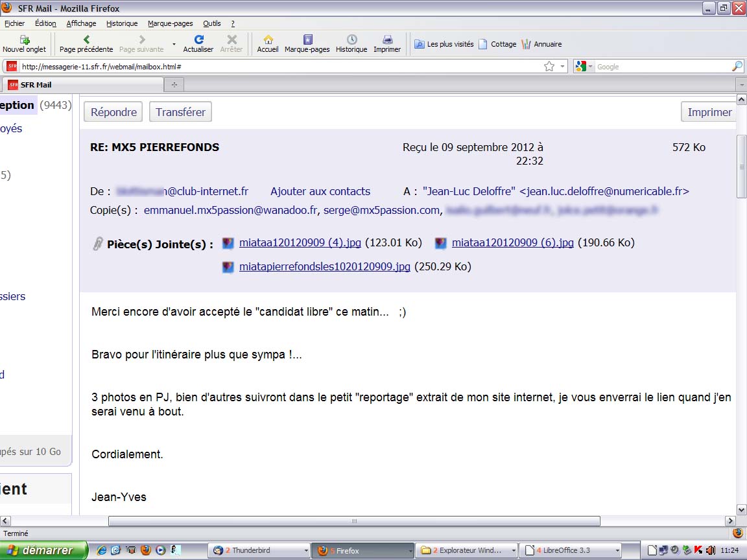
Task: Click the Répondre button
Action: (113, 112)
